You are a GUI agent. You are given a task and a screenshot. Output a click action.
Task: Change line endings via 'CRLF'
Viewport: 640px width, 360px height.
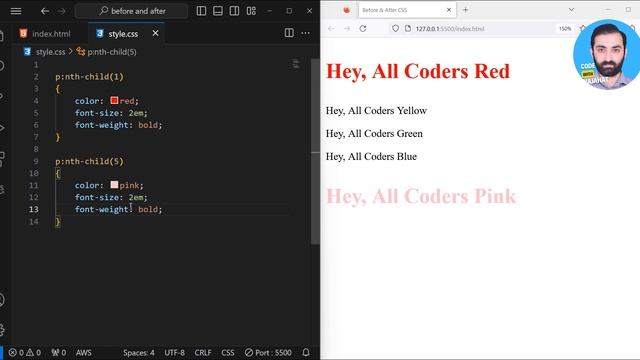coord(203,353)
